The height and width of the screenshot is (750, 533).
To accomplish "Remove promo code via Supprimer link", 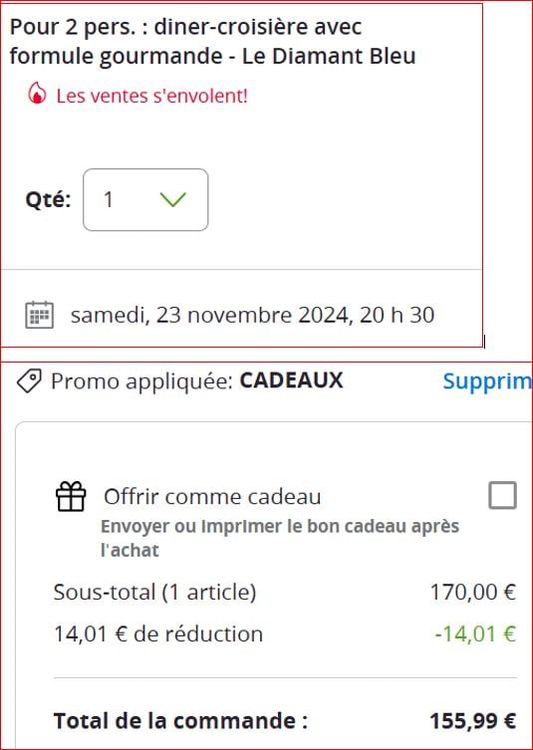I will click(x=488, y=381).
